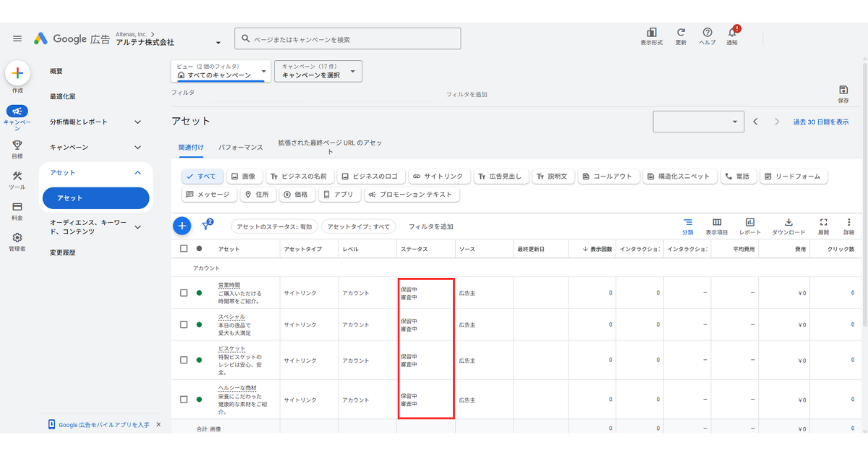Viewport: 868px width, 456px height.
Task: Select the すべて asset chip
Action: pyautogui.click(x=202, y=176)
